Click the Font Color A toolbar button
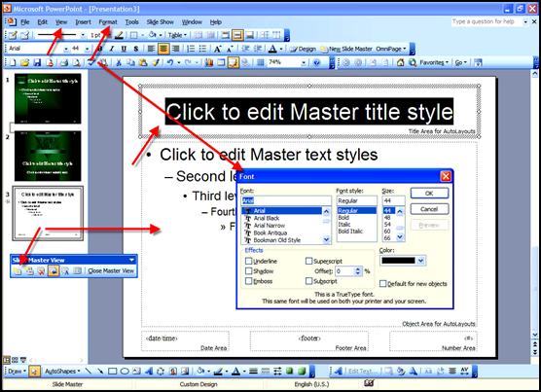 pos(272,49)
